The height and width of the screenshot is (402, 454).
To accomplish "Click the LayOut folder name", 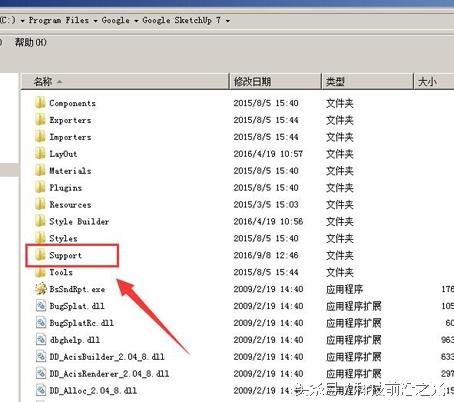I will pos(63,154).
